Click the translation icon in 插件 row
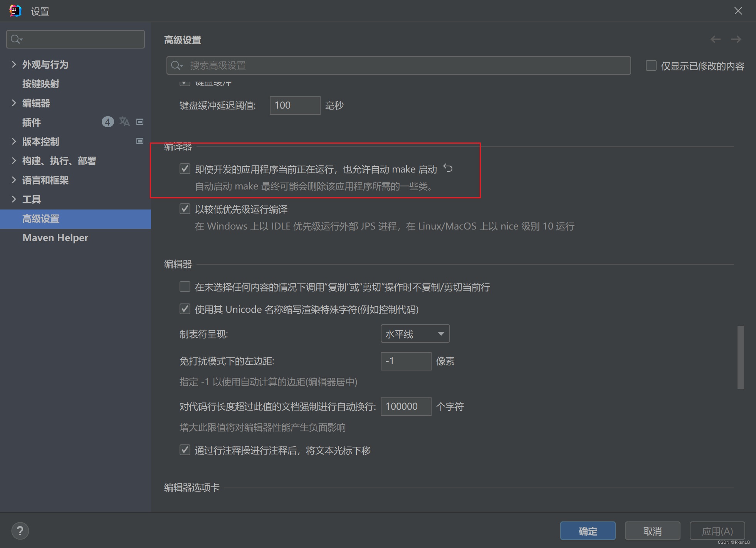756x548 pixels. tap(124, 122)
